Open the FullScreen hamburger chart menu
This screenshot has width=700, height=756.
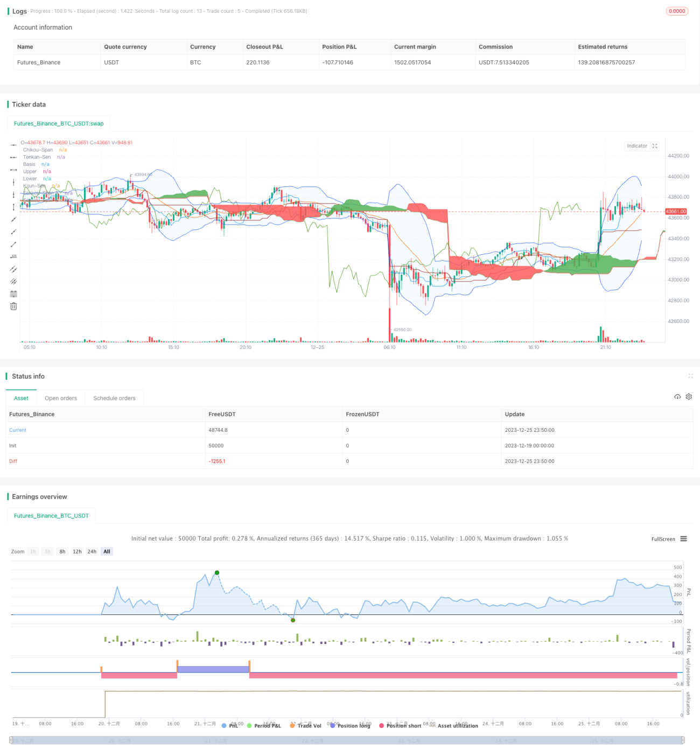click(683, 538)
